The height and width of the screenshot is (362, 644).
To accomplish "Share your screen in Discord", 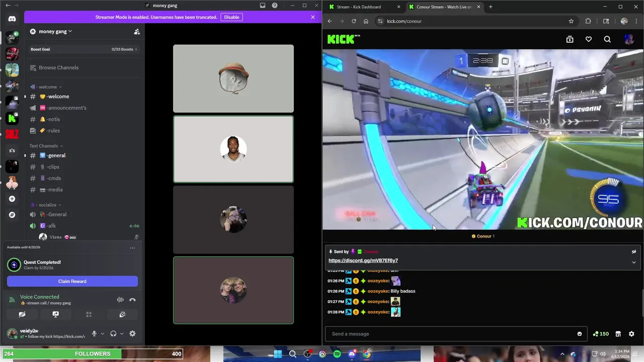I will (x=55, y=314).
